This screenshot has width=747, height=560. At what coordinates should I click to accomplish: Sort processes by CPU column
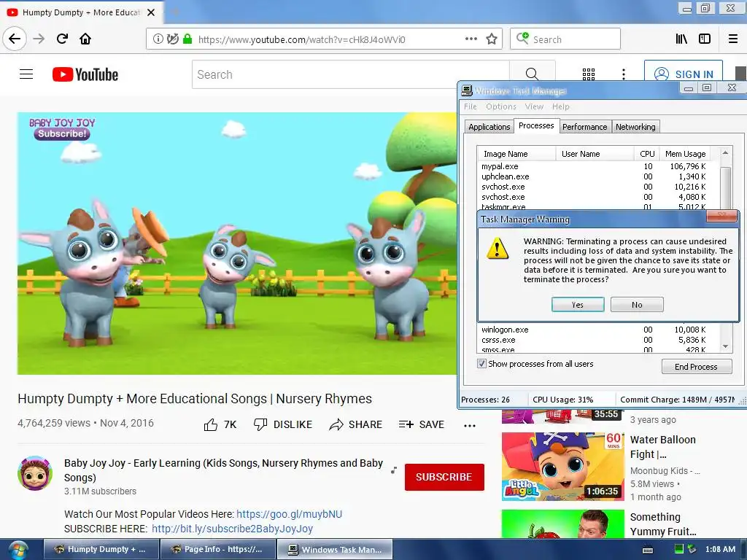point(646,154)
